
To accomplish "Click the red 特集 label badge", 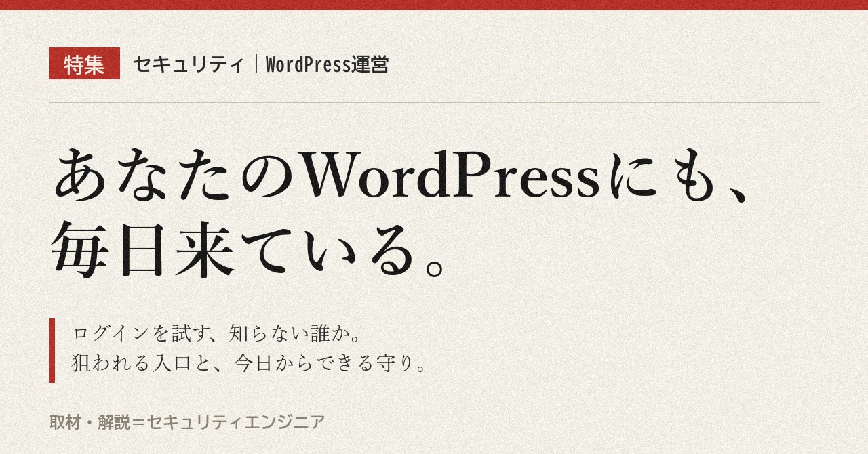I will [84, 64].
